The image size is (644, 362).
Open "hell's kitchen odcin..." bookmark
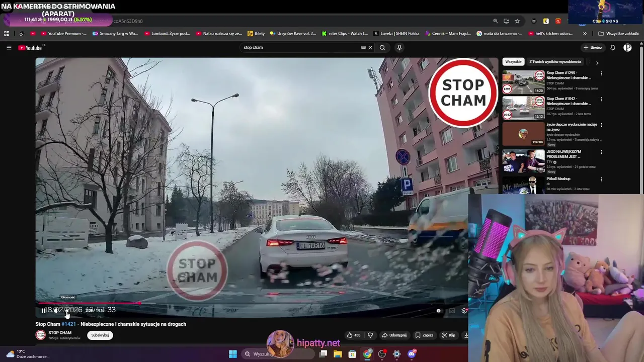pyautogui.click(x=550, y=34)
